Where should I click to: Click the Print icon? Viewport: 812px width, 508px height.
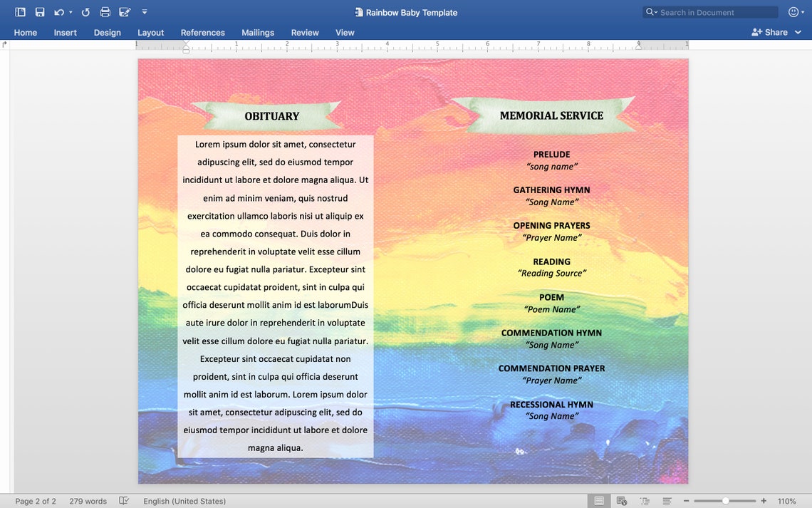click(105, 12)
